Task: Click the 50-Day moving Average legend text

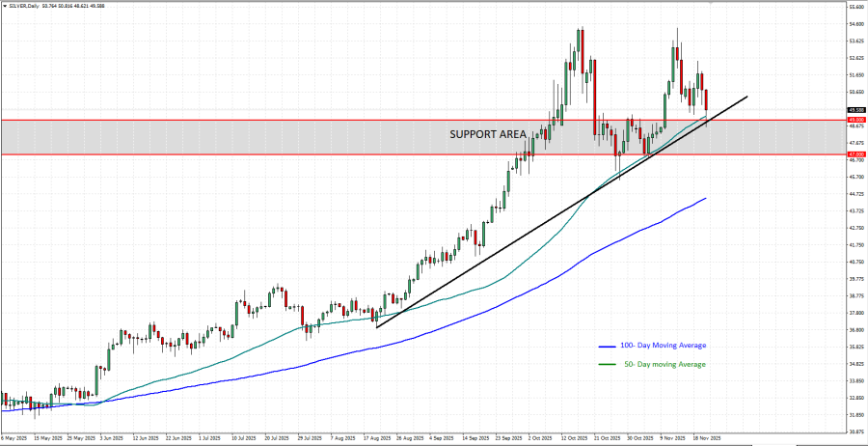Action: click(665, 364)
